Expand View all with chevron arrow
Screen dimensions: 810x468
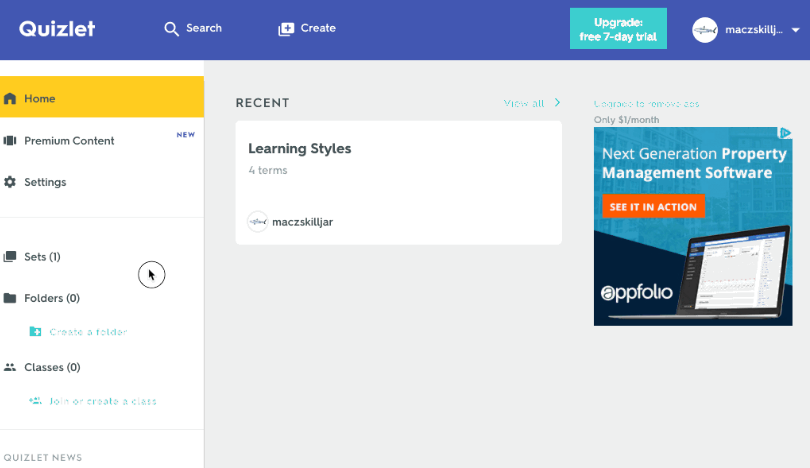(557, 103)
